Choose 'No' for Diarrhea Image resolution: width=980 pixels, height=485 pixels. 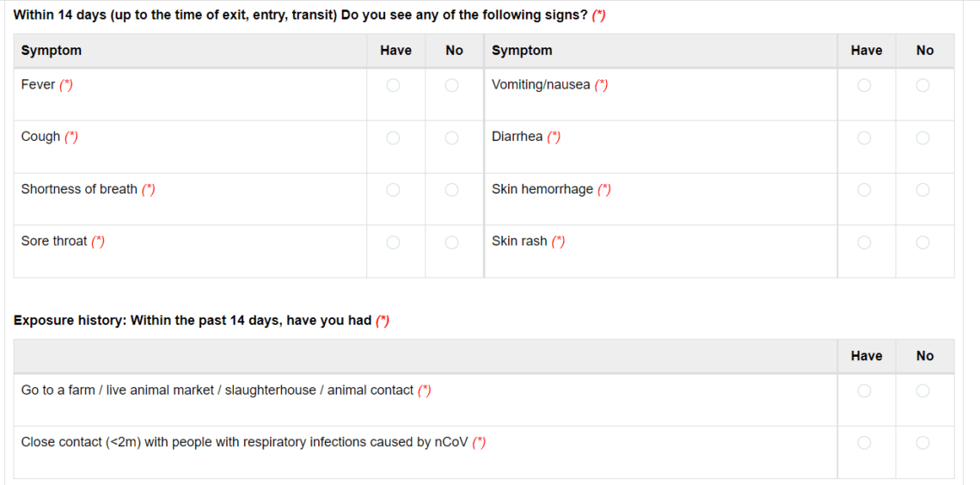point(922,138)
